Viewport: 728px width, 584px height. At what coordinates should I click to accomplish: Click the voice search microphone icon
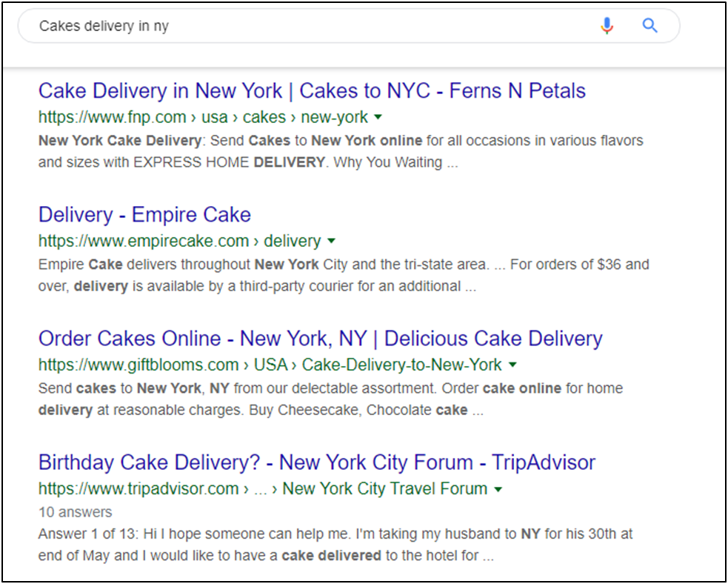click(607, 25)
